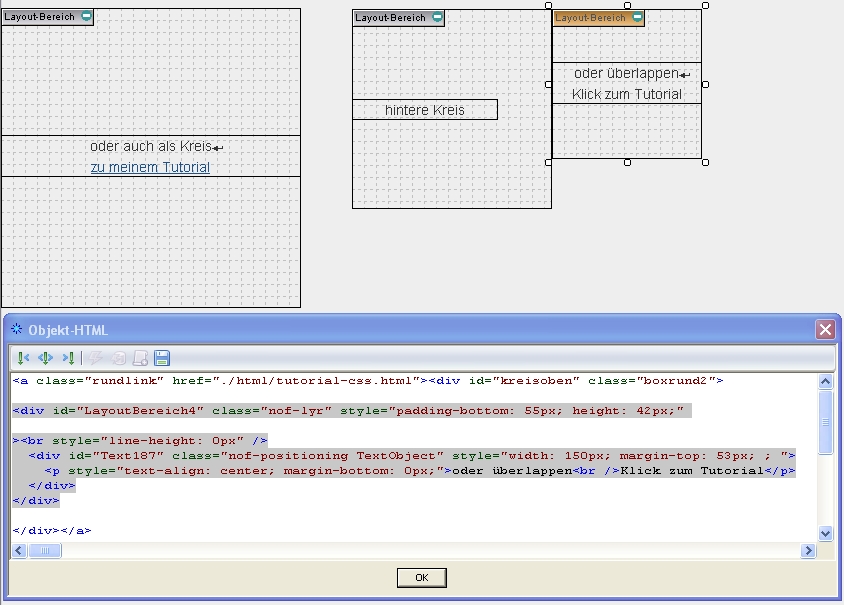Click the 'Inside tag' insert icon

tap(45, 358)
